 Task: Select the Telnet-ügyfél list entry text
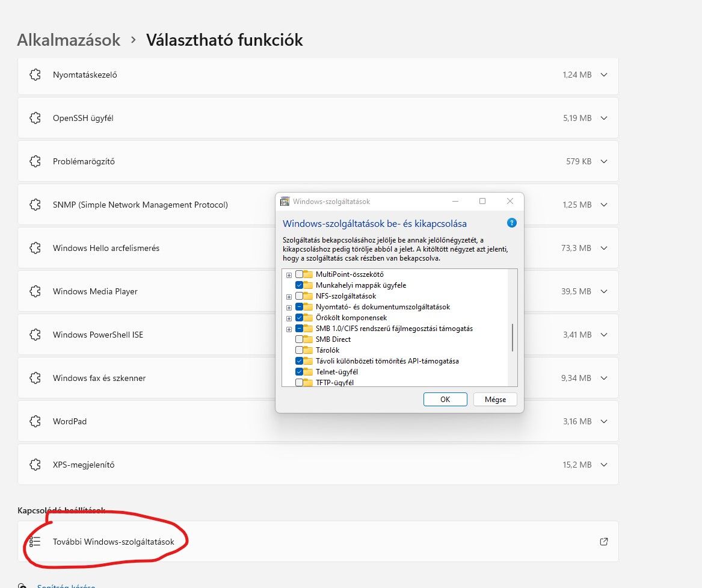point(337,372)
